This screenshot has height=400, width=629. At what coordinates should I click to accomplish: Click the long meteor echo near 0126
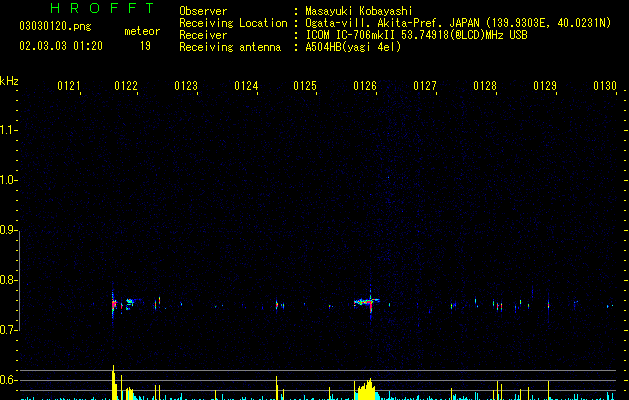(x=366, y=301)
